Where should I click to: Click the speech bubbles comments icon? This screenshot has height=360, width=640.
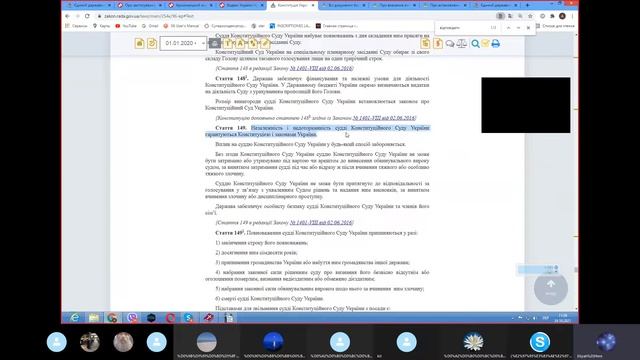450,43
